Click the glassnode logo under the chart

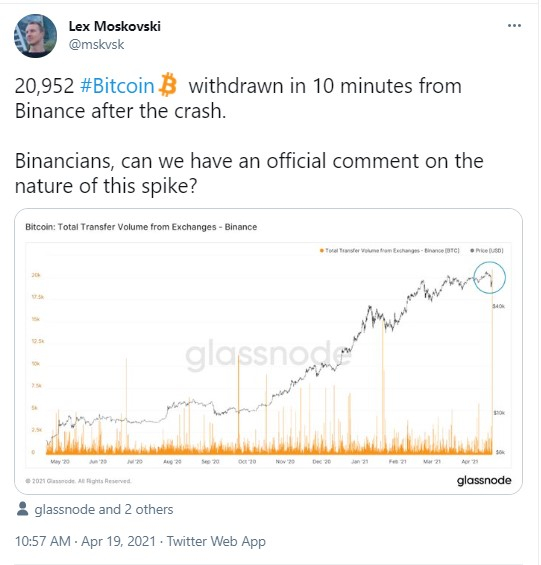[484, 480]
